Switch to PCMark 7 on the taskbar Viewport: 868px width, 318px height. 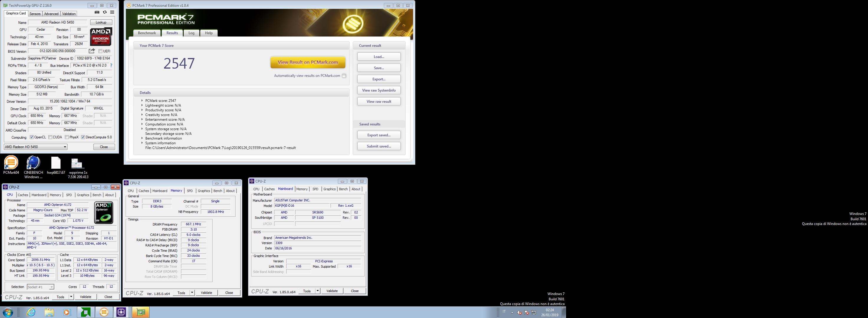point(104,312)
